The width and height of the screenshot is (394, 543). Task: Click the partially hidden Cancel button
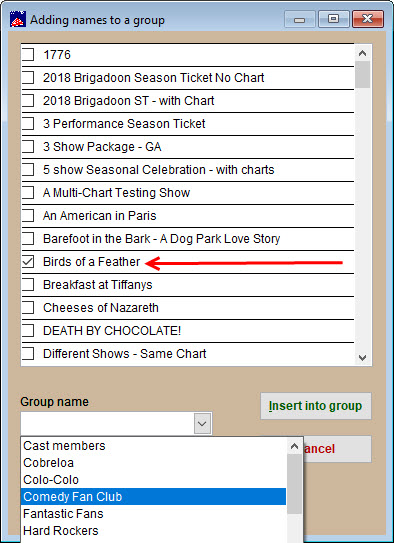337,449
